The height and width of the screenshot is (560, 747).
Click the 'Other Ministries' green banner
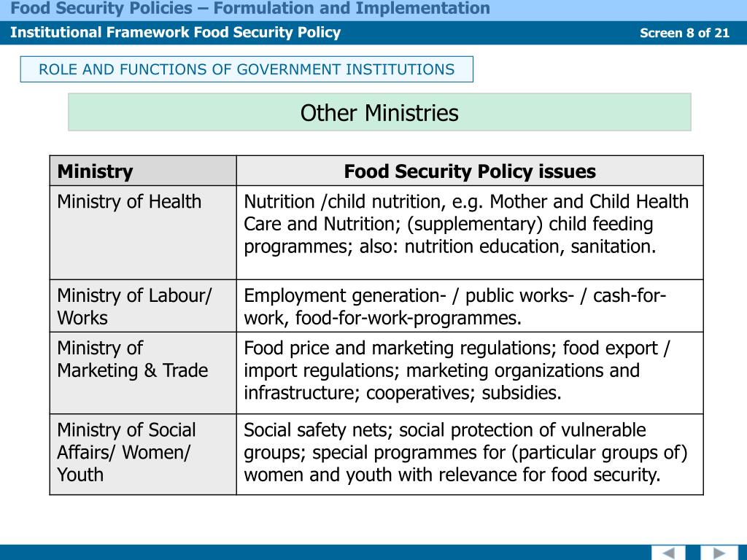coord(379,112)
